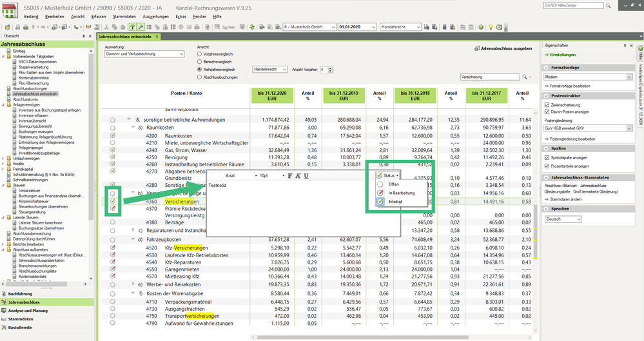Open the Bestand menu
Image resolution: width=644 pixels, height=341 pixels.
point(31,16)
